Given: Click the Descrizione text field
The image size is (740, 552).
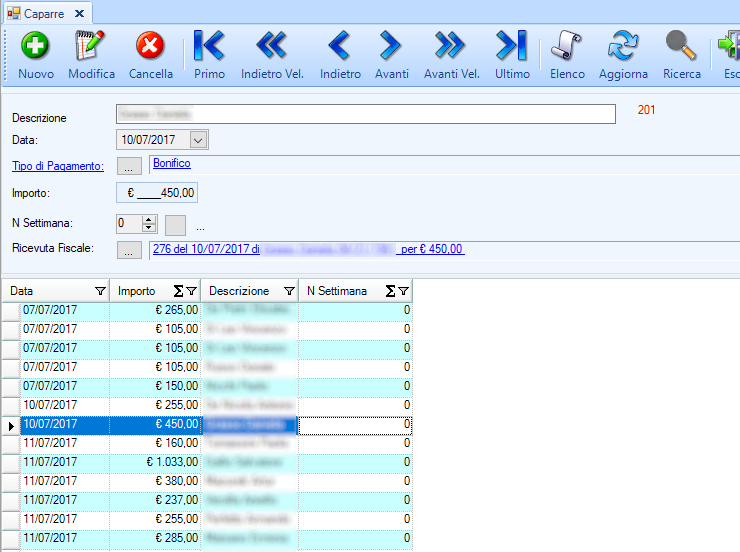Looking at the screenshot, I should click(x=365, y=114).
